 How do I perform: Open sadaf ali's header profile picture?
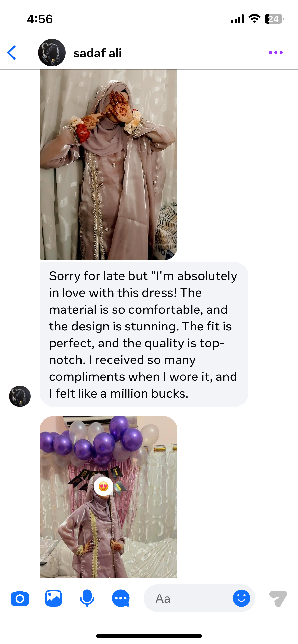(x=52, y=53)
